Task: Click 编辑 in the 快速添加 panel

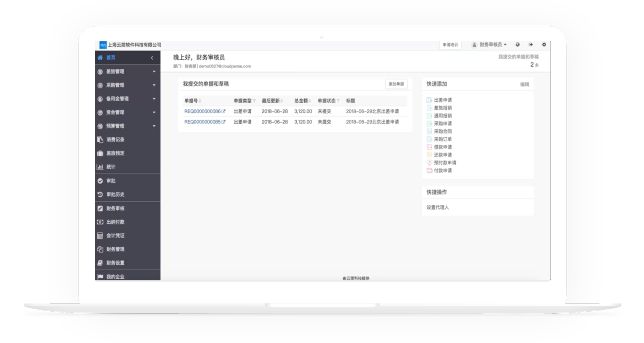Action: click(525, 84)
